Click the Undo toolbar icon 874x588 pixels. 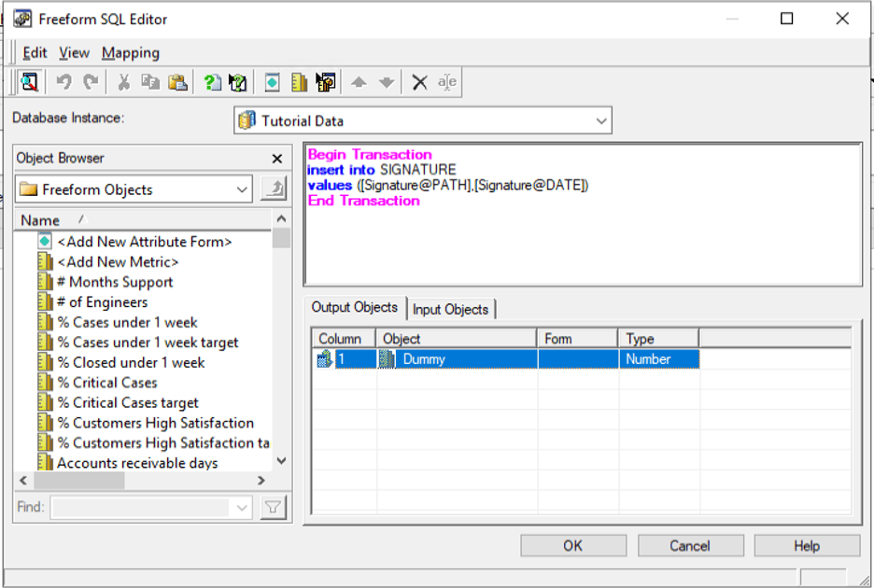pyautogui.click(x=63, y=82)
